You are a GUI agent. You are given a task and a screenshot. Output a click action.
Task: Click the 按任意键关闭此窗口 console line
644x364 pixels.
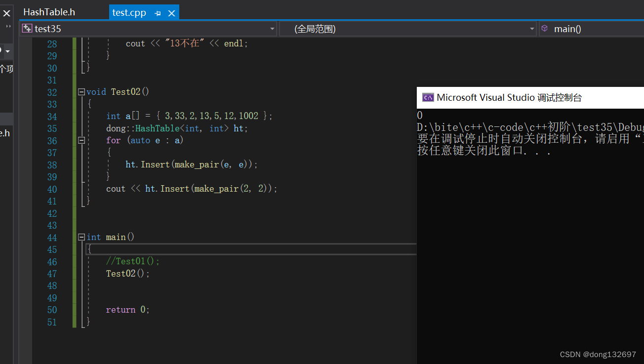click(484, 151)
